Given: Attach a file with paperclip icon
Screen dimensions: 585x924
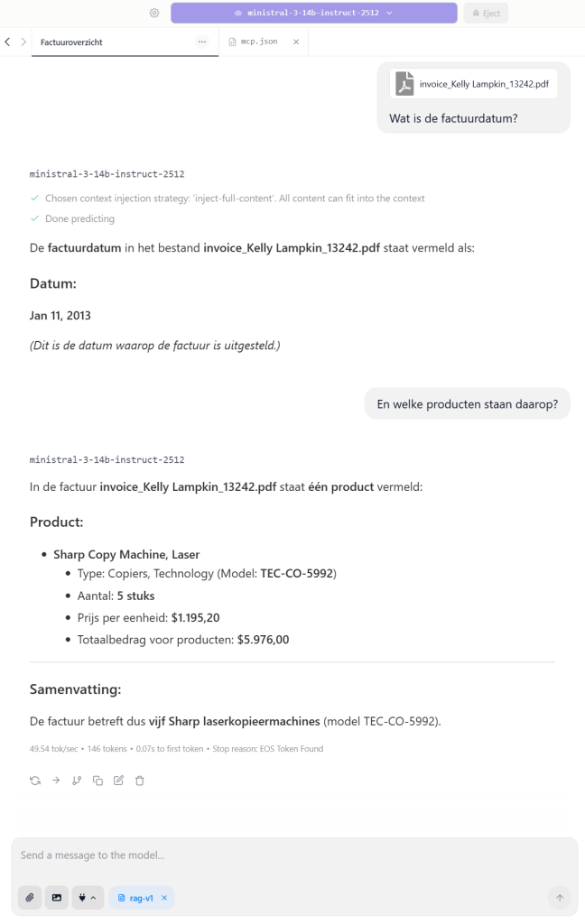Looking at the screenshot, I should [30, 898].
